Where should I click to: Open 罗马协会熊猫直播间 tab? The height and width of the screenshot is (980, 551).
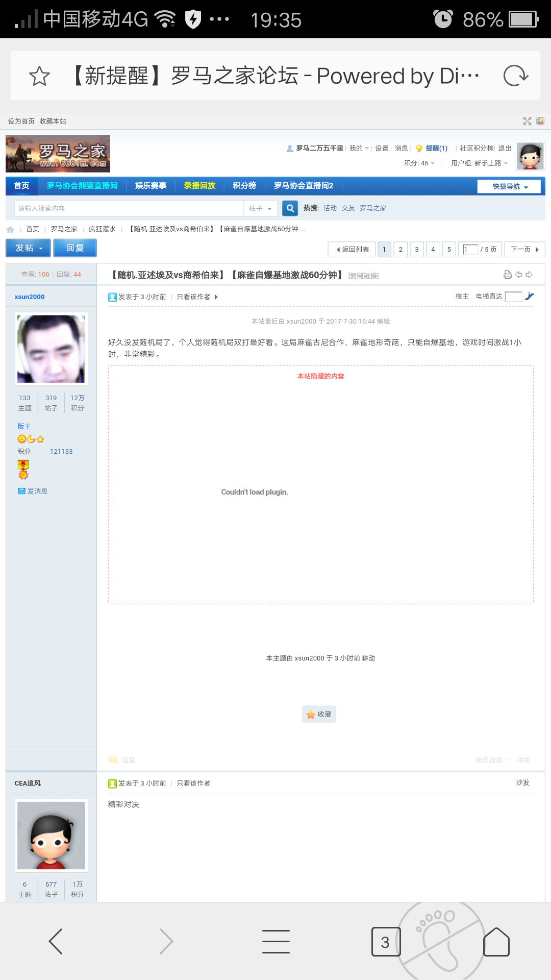[82, 186]
